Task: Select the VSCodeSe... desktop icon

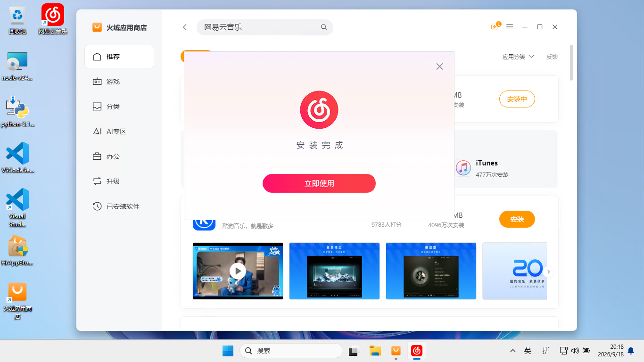Action: [17, 158]
